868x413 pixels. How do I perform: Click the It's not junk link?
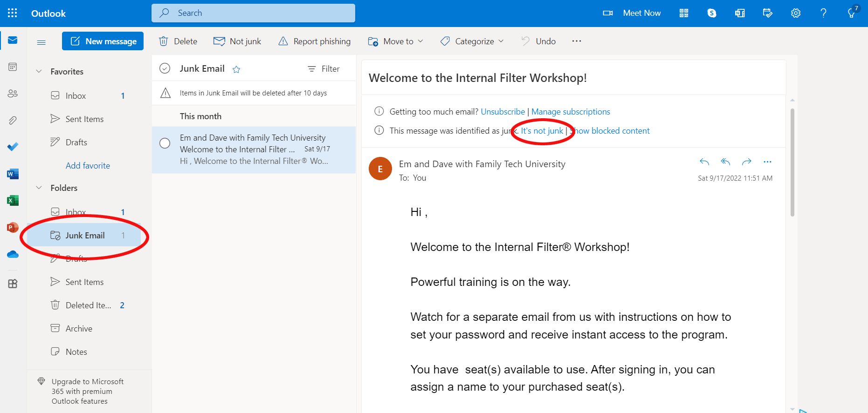542,131
